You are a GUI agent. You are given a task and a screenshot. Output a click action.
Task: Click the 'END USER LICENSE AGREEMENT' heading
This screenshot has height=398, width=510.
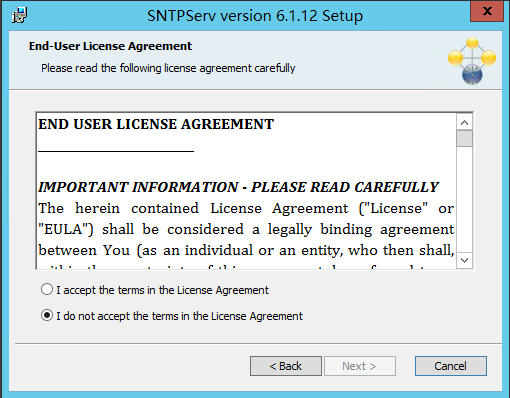click(x=156, y=124)
